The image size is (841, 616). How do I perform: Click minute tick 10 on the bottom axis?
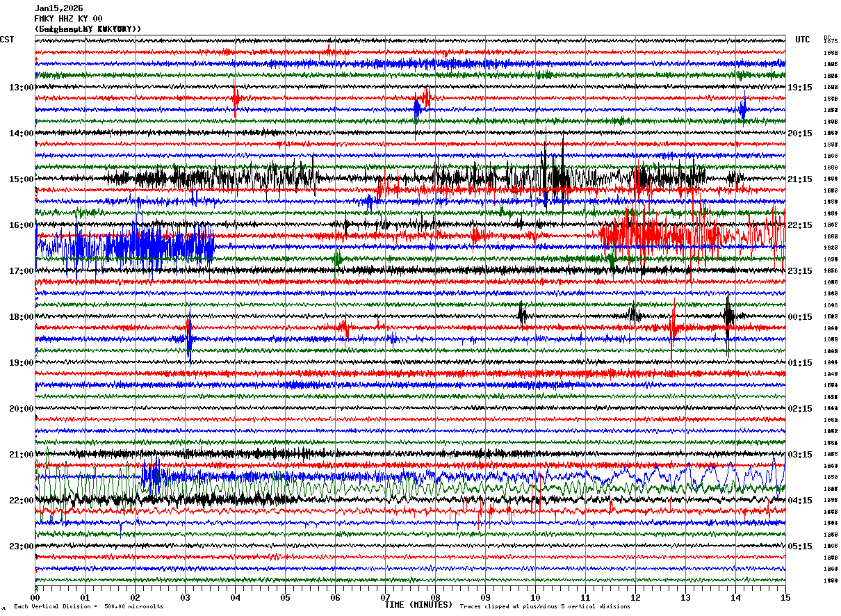pyautogui.click(x=535, y=597)
